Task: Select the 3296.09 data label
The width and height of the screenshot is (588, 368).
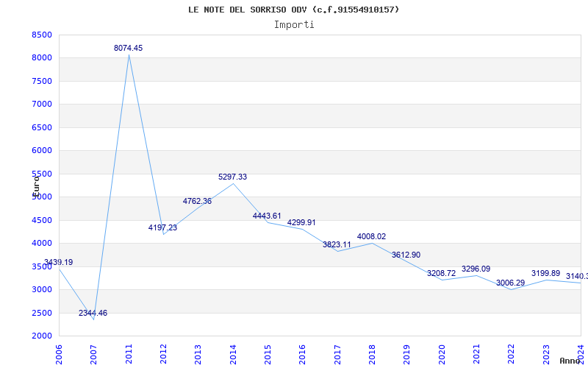Action: coord(476,269)
